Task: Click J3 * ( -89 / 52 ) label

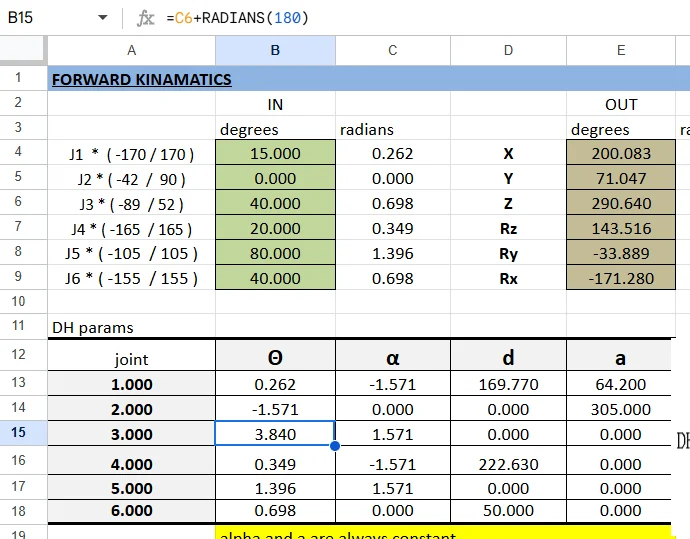Action: click(x=132, y=205)
